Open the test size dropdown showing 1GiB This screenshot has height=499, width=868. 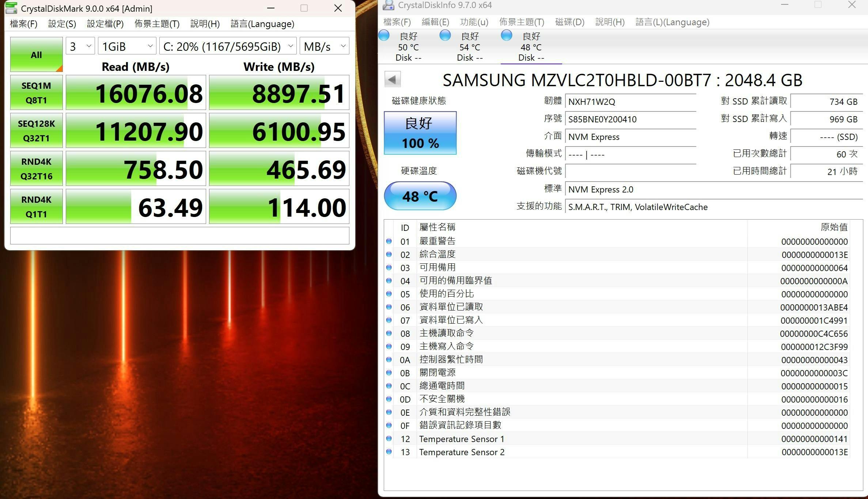(x=127, y=46)
